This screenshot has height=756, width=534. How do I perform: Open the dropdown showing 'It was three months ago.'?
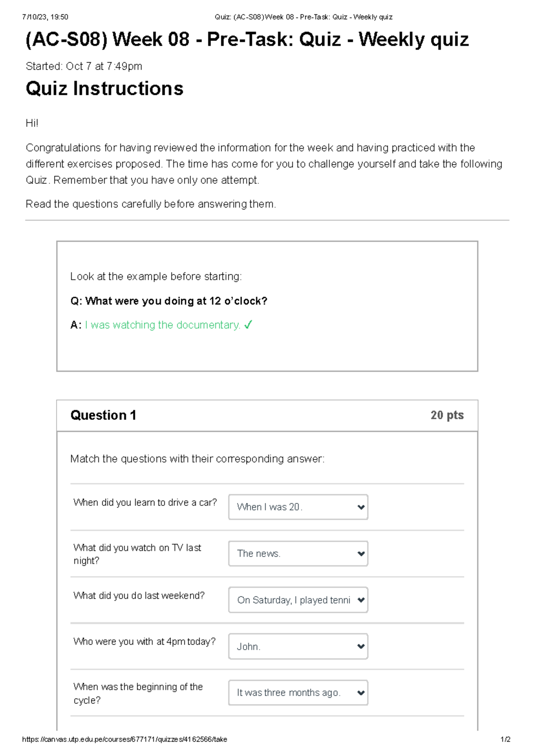coord(297,693)
